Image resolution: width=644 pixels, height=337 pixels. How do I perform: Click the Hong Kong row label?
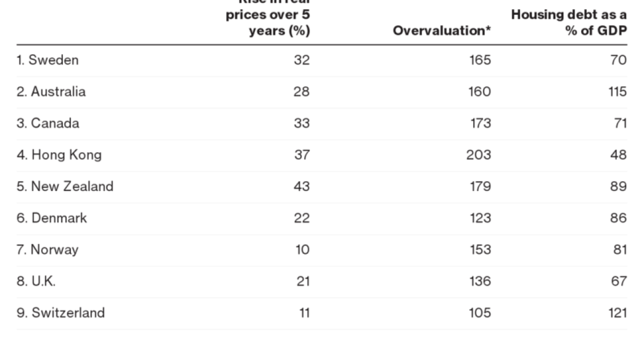59,155
